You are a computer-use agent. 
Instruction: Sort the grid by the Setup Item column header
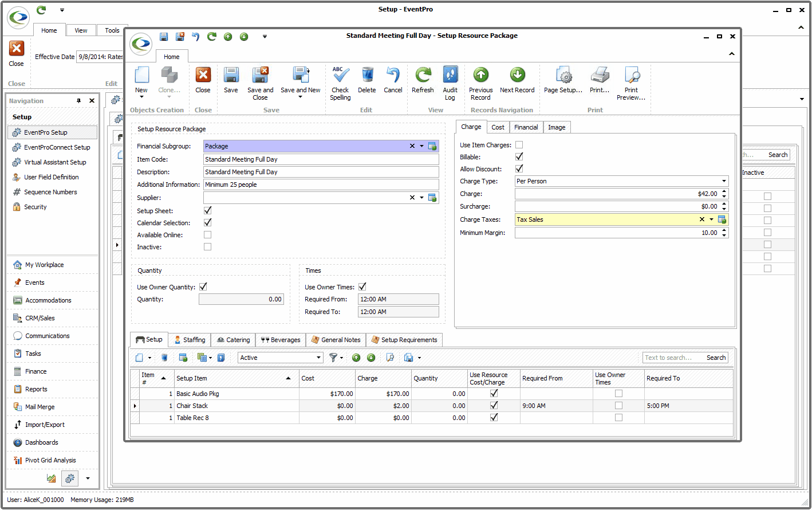(236, 378)
